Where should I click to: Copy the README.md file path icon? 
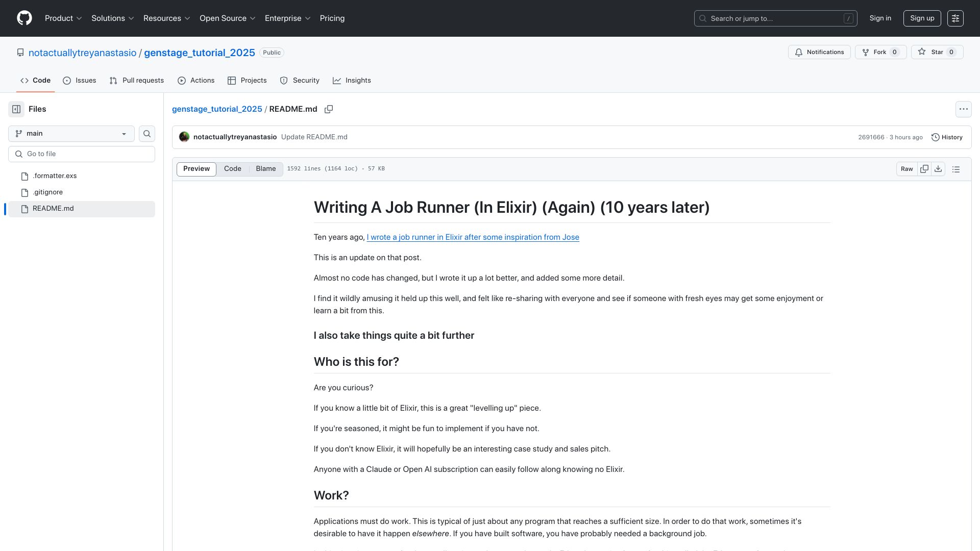coord(329,109)
